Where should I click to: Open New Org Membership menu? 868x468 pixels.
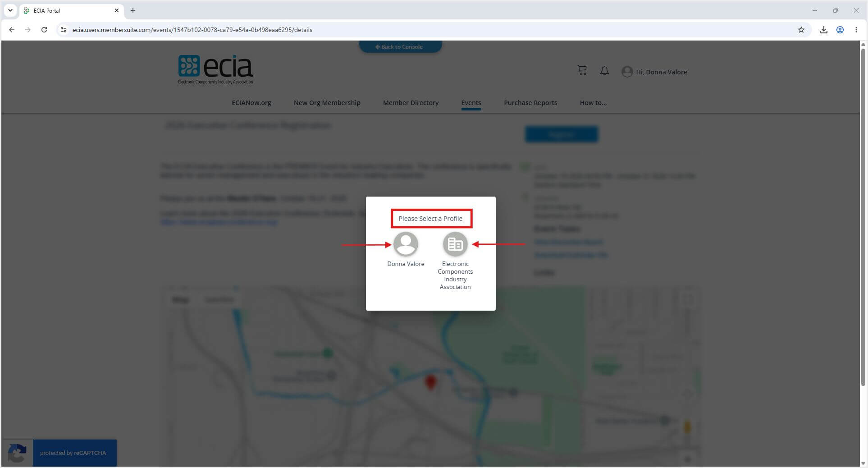(327, 103)
